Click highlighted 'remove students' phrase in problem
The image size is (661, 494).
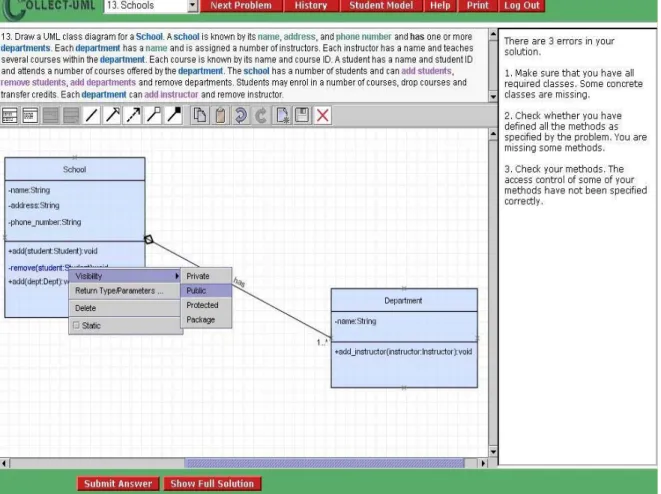tap(33, 82)
